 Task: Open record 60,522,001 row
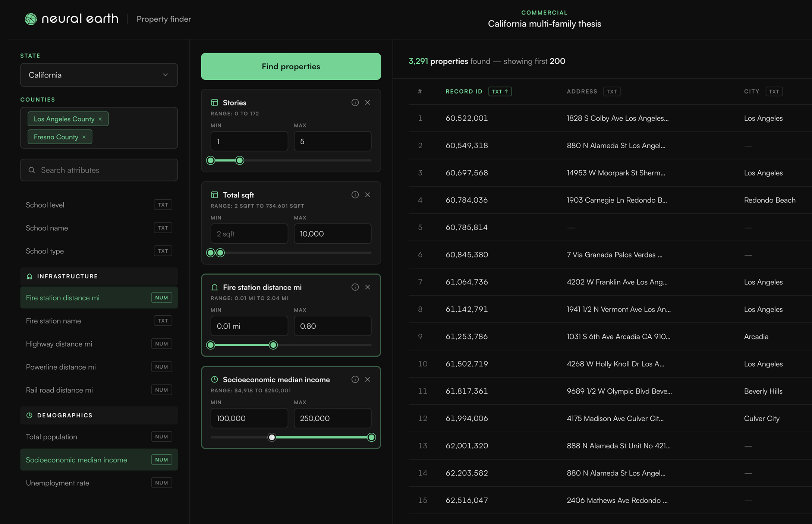(x=610, y=118)
